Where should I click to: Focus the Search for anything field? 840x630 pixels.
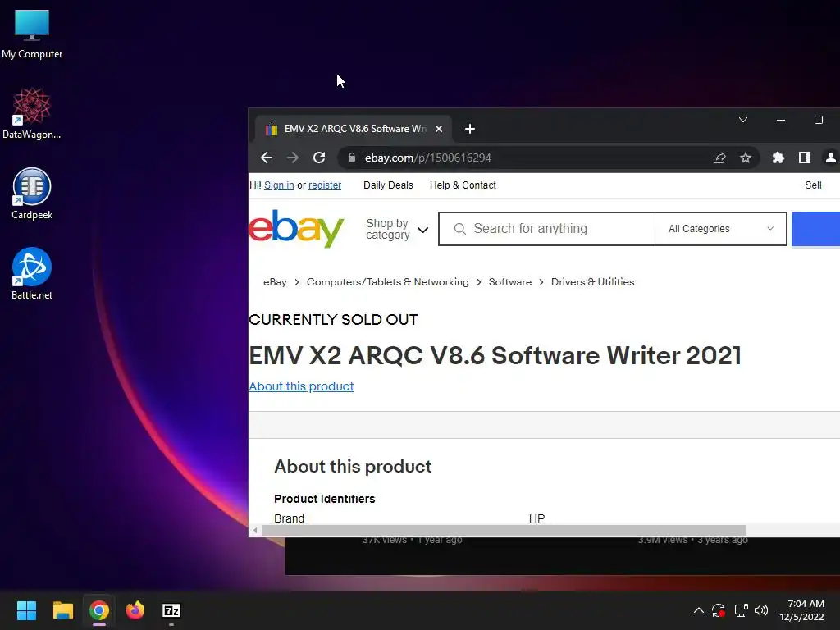(x=546, y=229)
